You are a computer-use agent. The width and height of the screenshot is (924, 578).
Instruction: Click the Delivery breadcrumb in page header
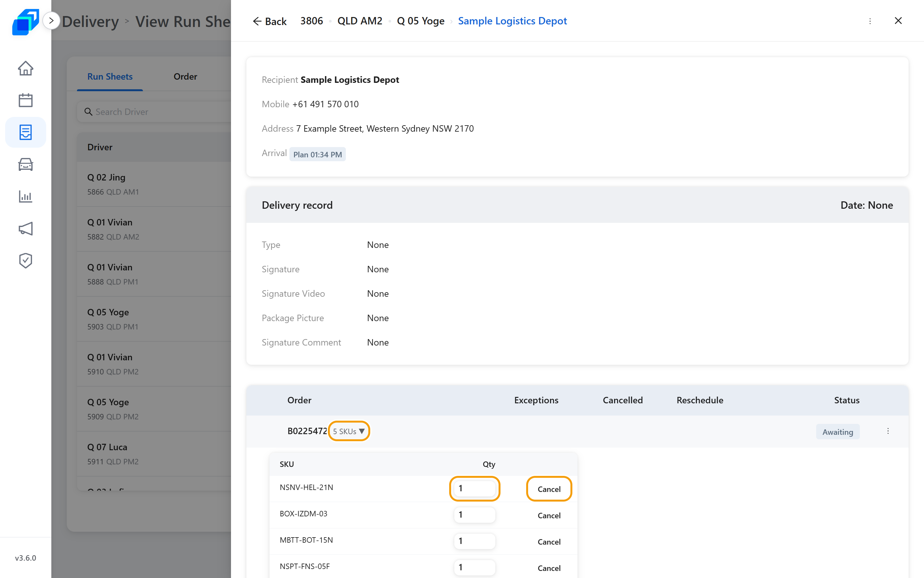point(90,22)
